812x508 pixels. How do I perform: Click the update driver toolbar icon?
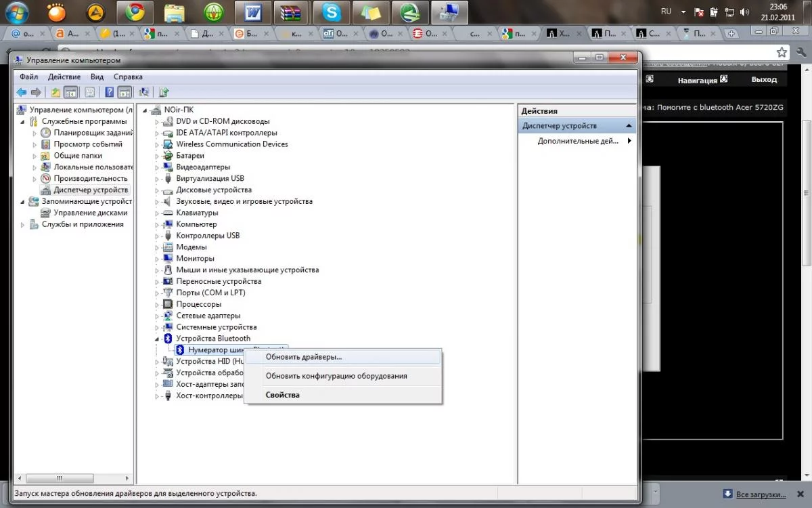point(163,92)
